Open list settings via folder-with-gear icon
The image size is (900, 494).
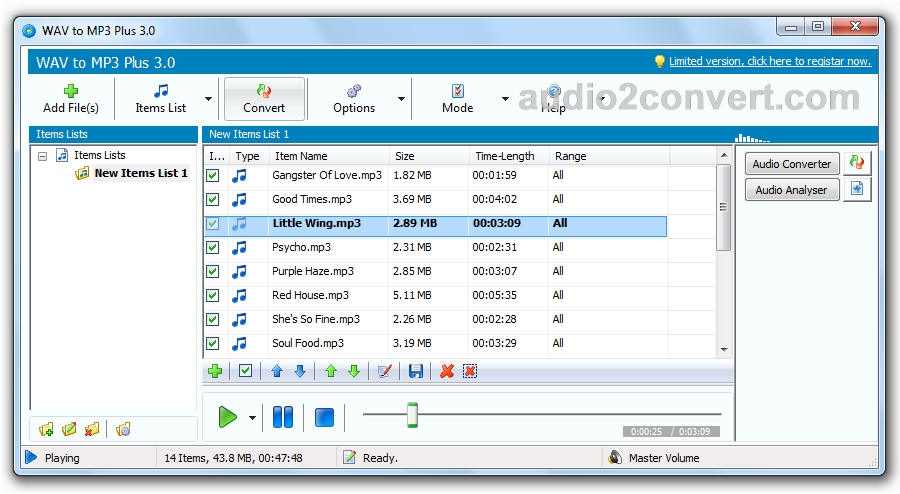(123, 429)
